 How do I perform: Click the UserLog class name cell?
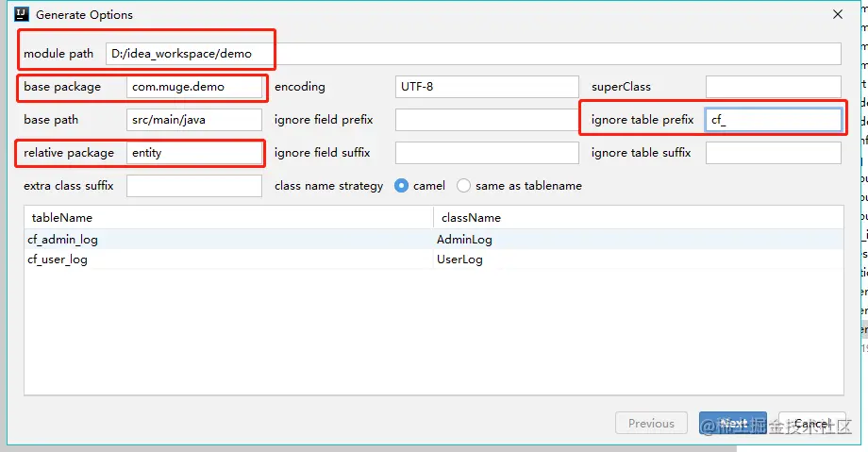tap(639, 259)
